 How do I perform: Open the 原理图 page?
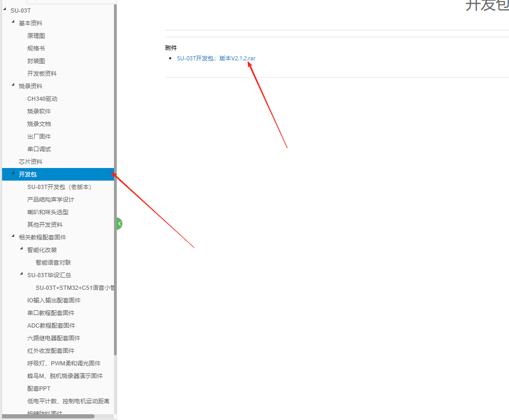coord(36,36)
